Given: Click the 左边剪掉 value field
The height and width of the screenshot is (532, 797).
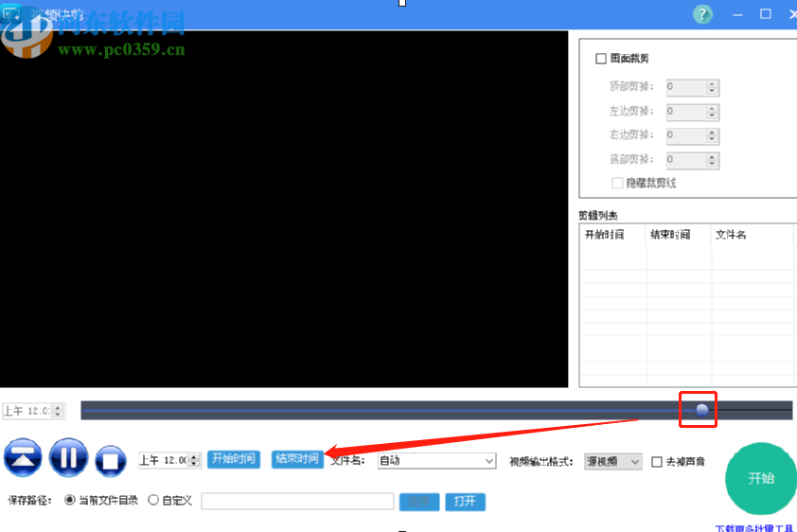Looking at the screenshot, I should (686, 112).
